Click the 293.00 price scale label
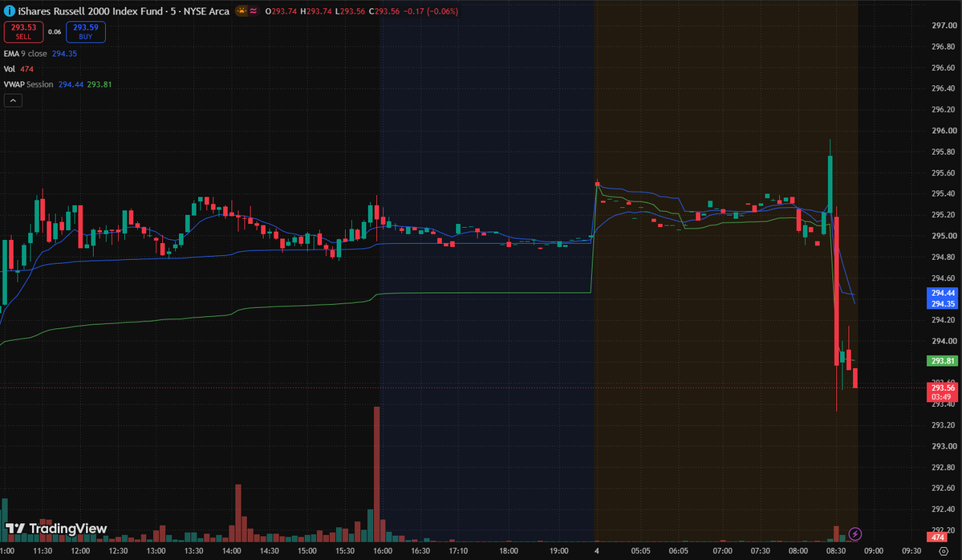The width and height of the screenshot is (962, 560). point(944,446)
